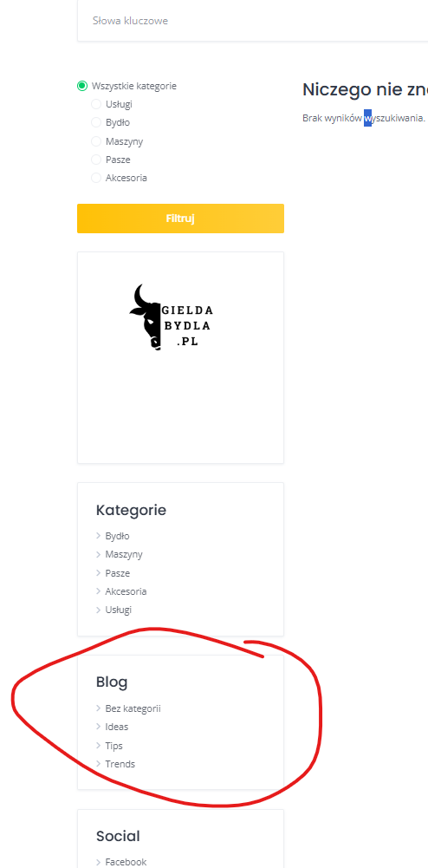Open Pasze link in Kategorie widget
This screenshot has height=868, width=428.
tap(117, 573)
